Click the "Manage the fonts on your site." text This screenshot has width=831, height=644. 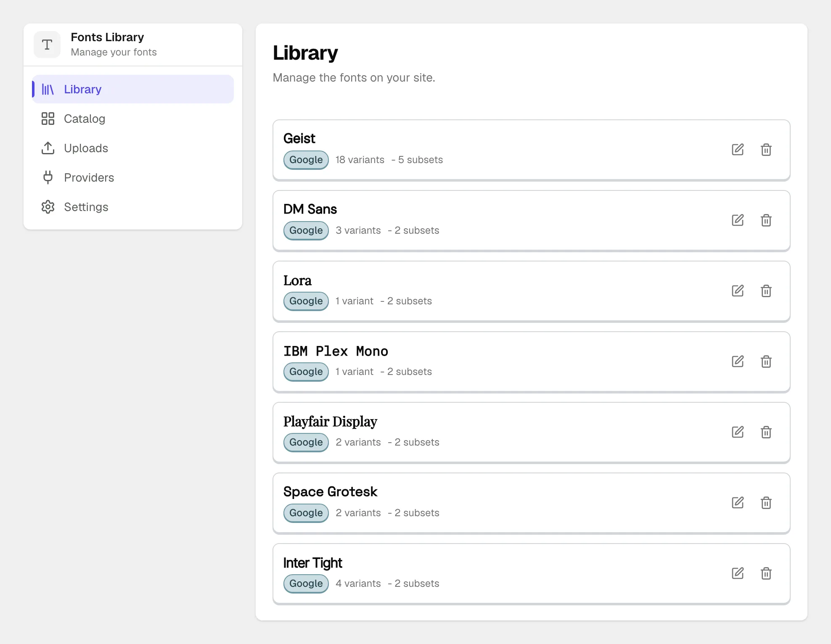point(354,78)
